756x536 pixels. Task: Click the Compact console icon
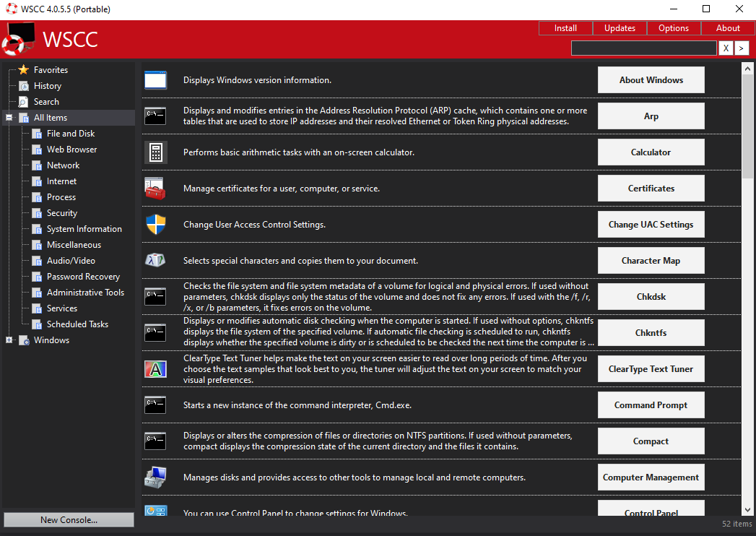pos(155,441)
